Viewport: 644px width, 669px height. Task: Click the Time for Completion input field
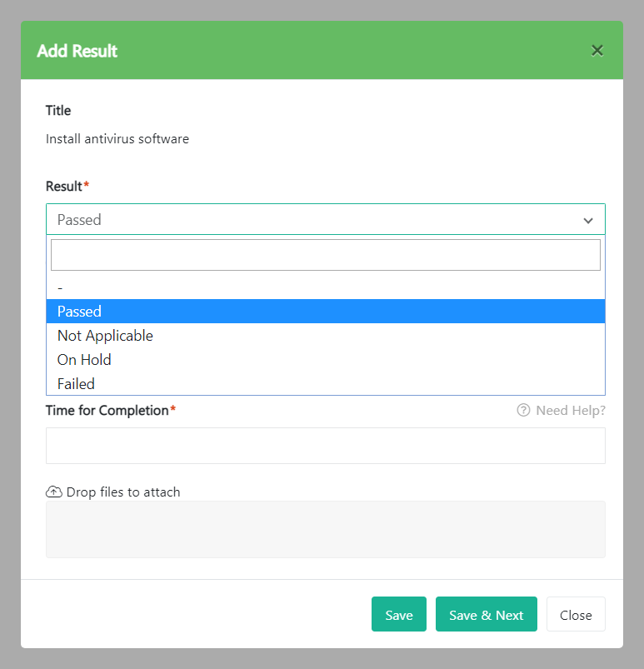pos(325,446)
